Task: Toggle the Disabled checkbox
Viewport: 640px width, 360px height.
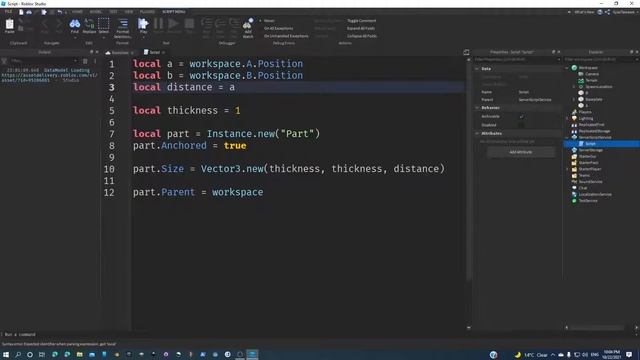Action: [x=521, y=125]
